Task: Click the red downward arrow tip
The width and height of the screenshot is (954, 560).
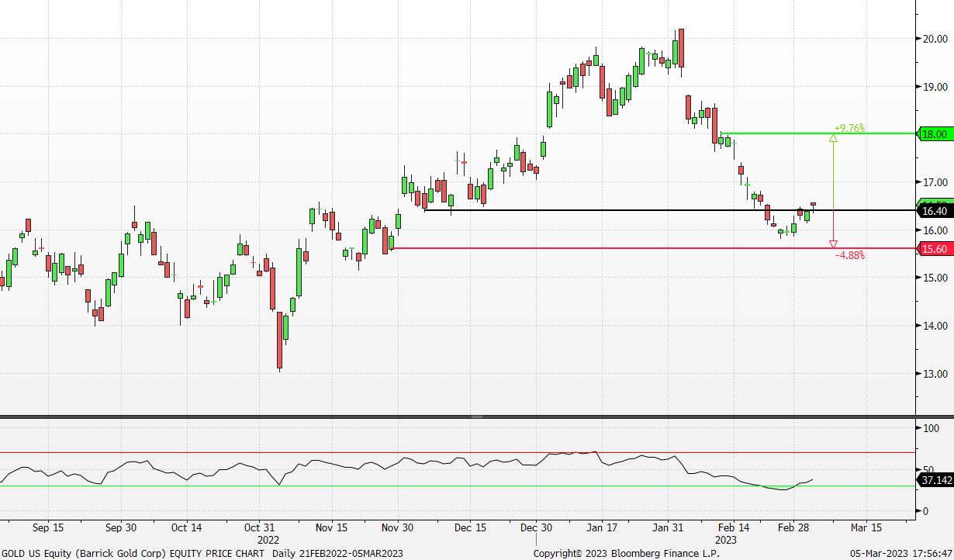Action: point(833,244)
